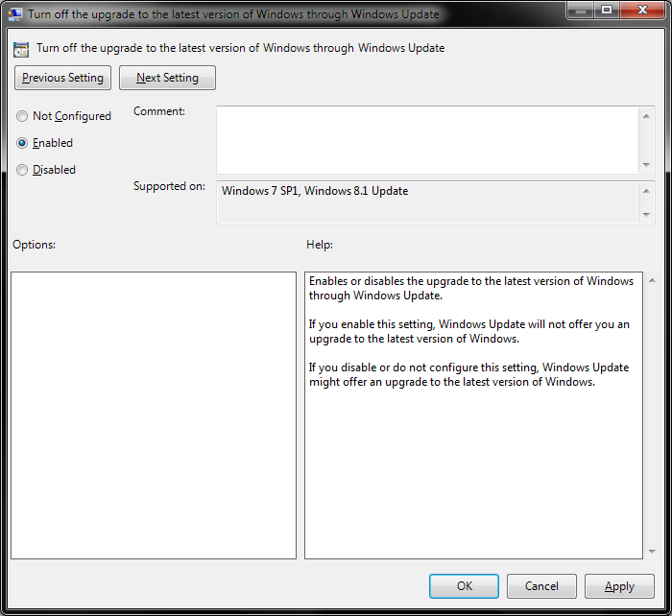Image resolution: width=672 pixels, height=616 pixels.
Task: Select the Not Configured radio button
Action: (22, 116)
